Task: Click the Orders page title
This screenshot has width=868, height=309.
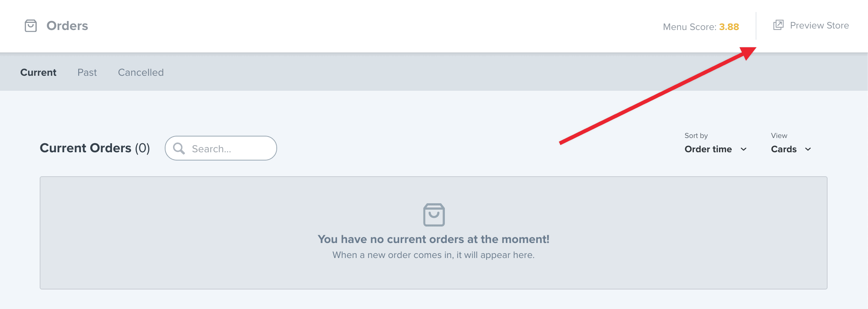Action: 67,26
